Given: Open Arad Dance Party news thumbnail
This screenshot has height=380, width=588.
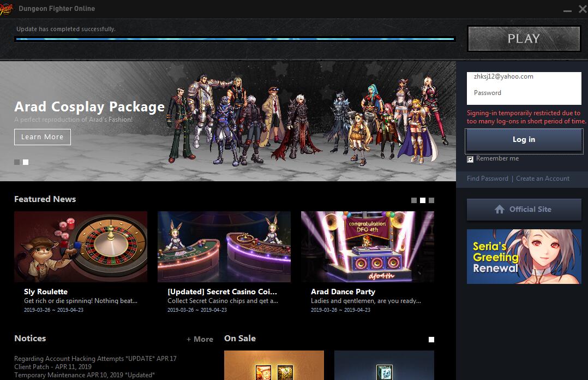Looking at the screenshot, I should pyautogui.click(x=368, y=247).
